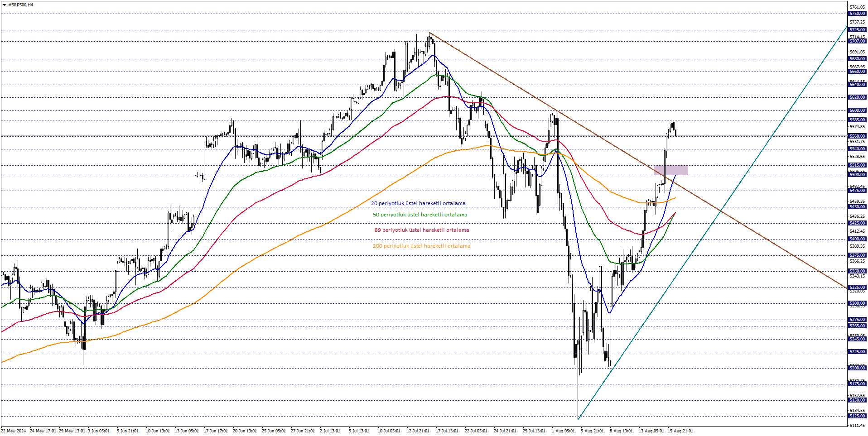The height and width of the screenshot is (436, 868).
Task: Click the 5450.00 price level label
Action: (x=857, y=207)
